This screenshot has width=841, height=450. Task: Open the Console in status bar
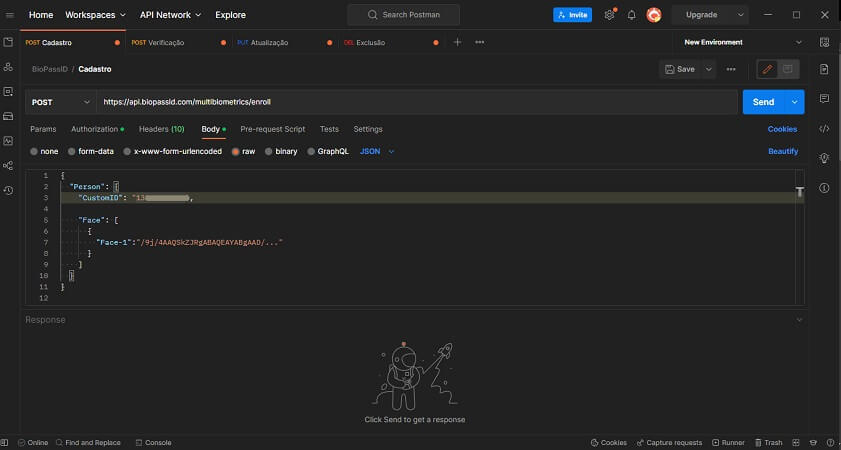153,442
